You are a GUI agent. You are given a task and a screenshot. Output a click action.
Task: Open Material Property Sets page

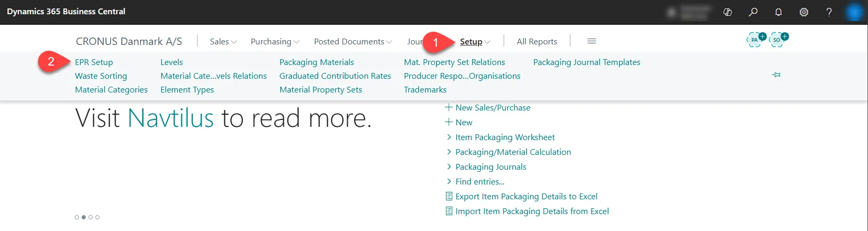(x=321, y=89)
